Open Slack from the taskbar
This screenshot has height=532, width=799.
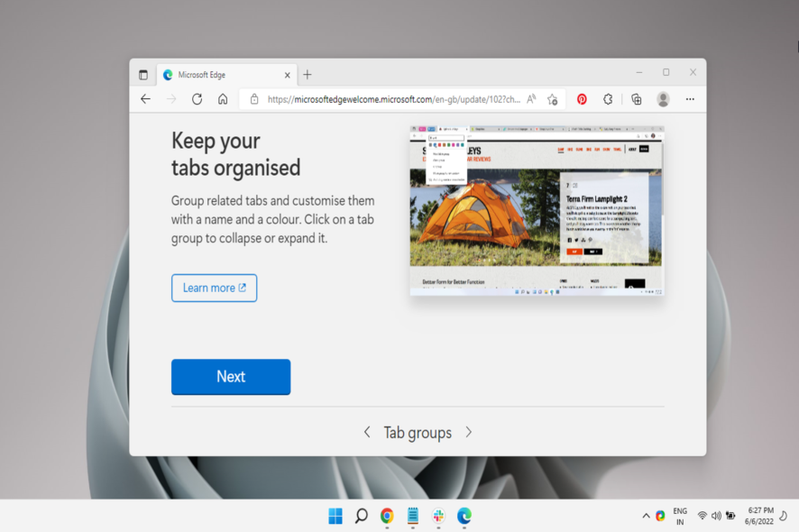(438, 516)
